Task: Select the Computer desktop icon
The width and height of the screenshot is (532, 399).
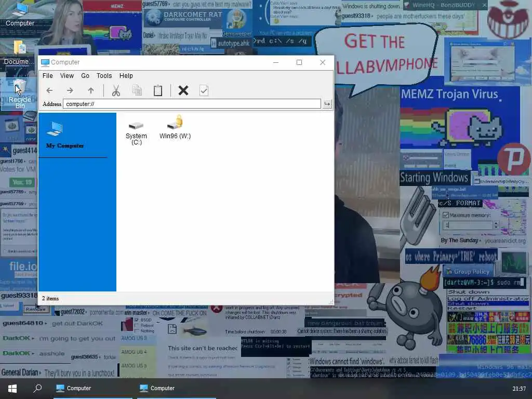Action: (20, 14)
